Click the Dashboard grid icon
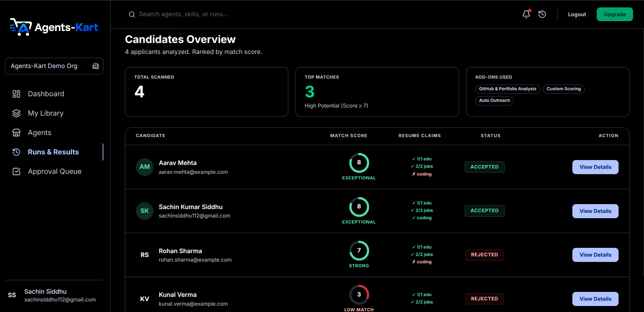 pos(16,94)
